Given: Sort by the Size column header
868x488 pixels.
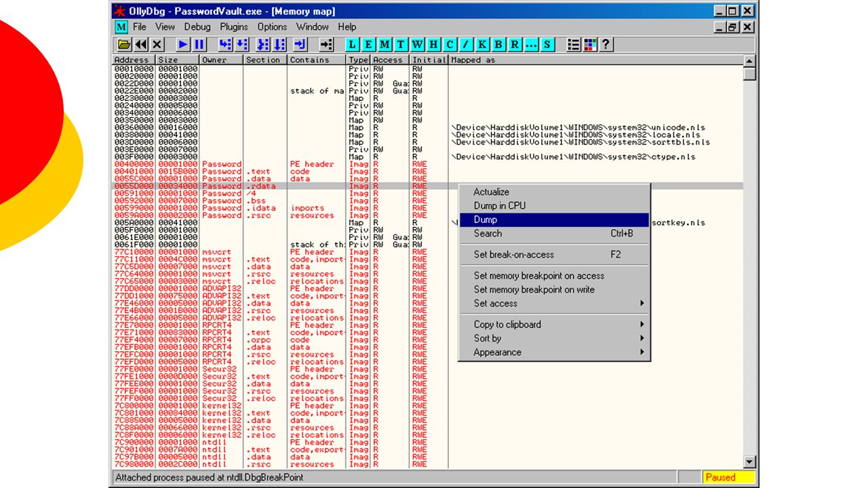Looking at the screenshot, I should 178,60.
